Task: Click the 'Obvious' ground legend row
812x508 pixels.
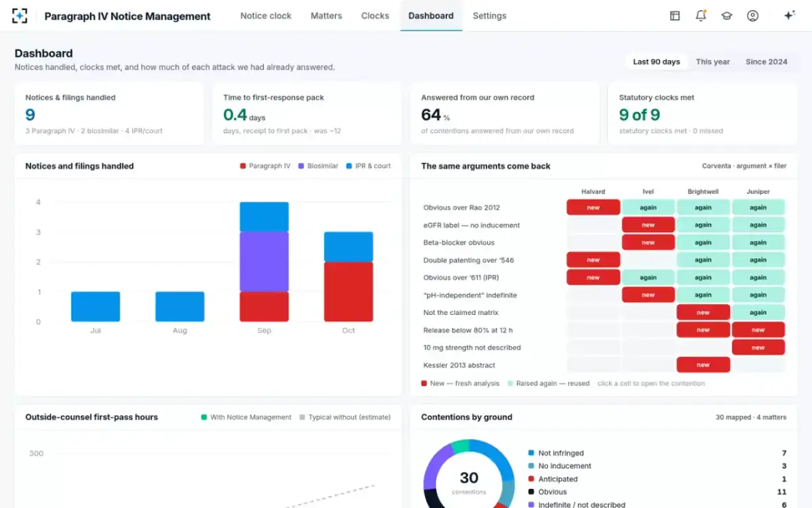Action: click(657, 492)
